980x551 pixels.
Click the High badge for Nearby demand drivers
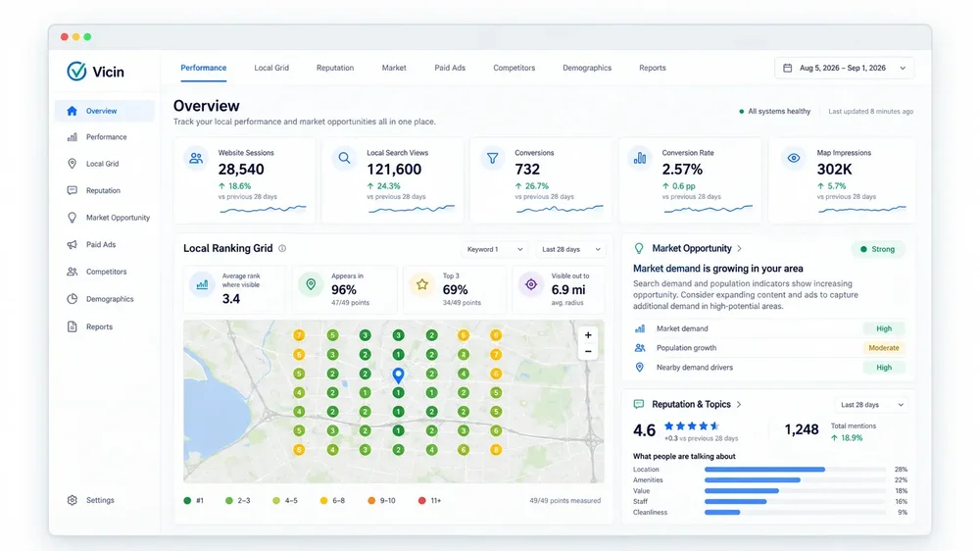tap(884, 367)
